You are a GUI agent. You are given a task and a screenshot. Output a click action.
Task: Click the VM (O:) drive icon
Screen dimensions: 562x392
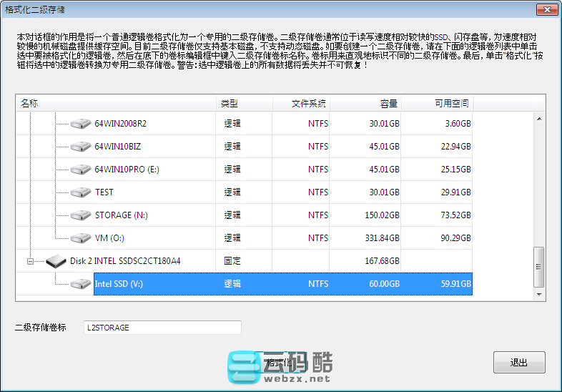tap(81, 238)
